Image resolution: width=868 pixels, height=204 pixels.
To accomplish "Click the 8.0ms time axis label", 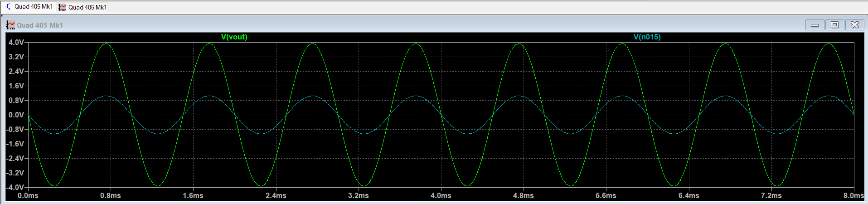I will (854, 195).
